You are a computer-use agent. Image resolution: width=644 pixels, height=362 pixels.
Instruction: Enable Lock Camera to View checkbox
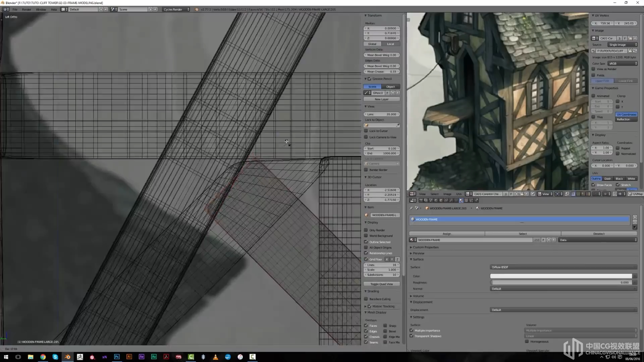click(x=366, y=137)
